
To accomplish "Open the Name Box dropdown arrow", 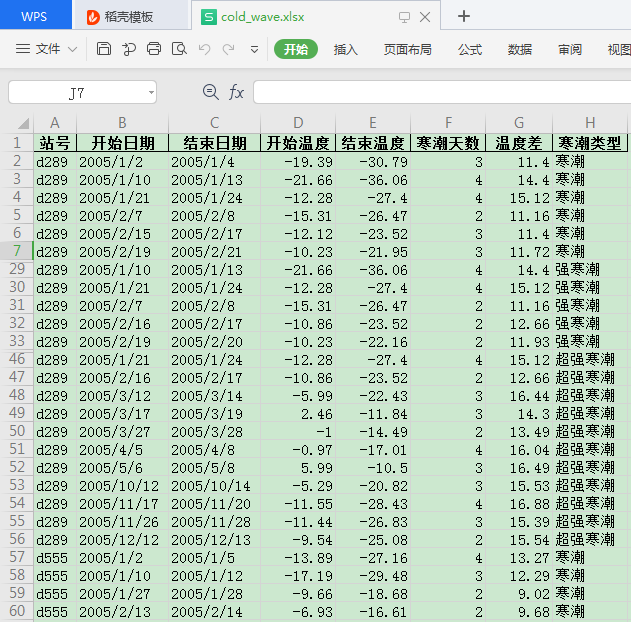I will pos(151,93).
